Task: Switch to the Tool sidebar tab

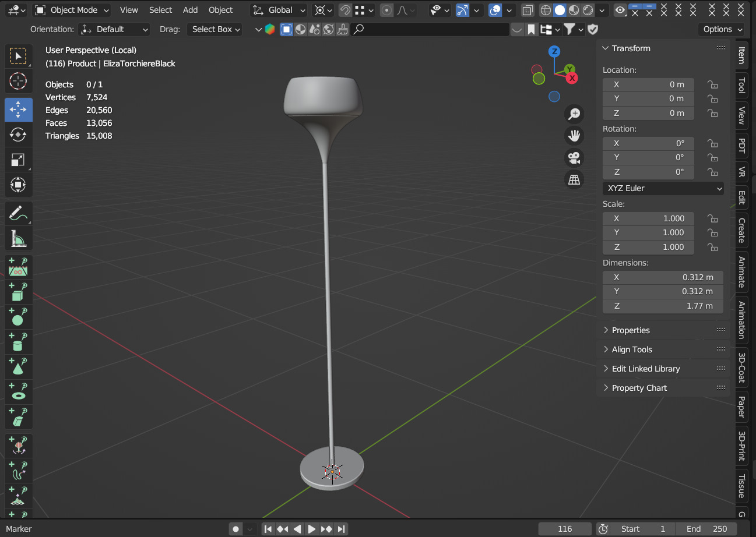Action: tap(741, 85)
